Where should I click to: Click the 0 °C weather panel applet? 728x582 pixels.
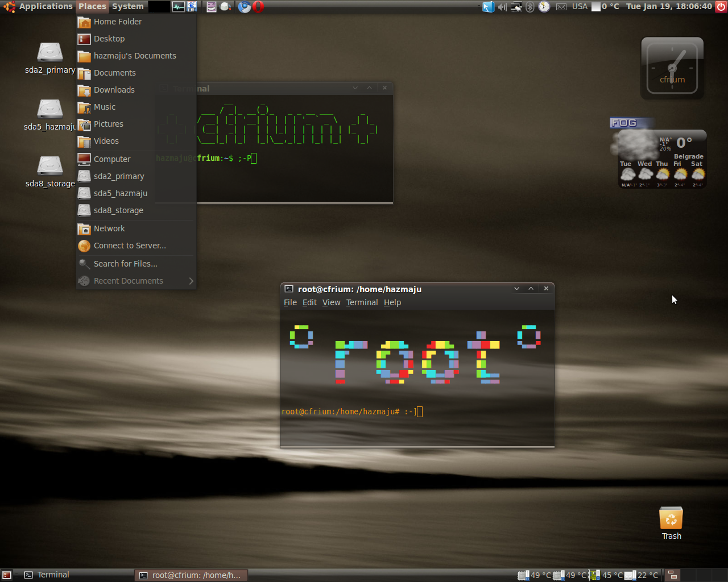point(606,7)
